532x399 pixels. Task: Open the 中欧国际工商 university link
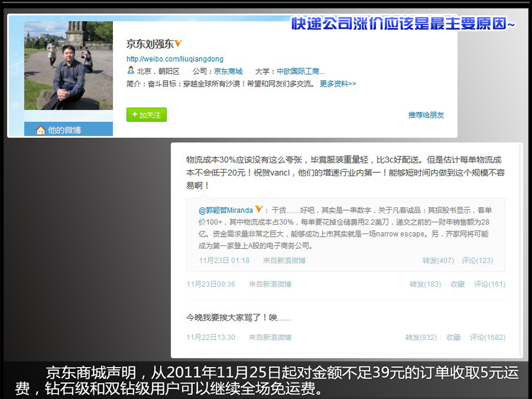point(301,71)
